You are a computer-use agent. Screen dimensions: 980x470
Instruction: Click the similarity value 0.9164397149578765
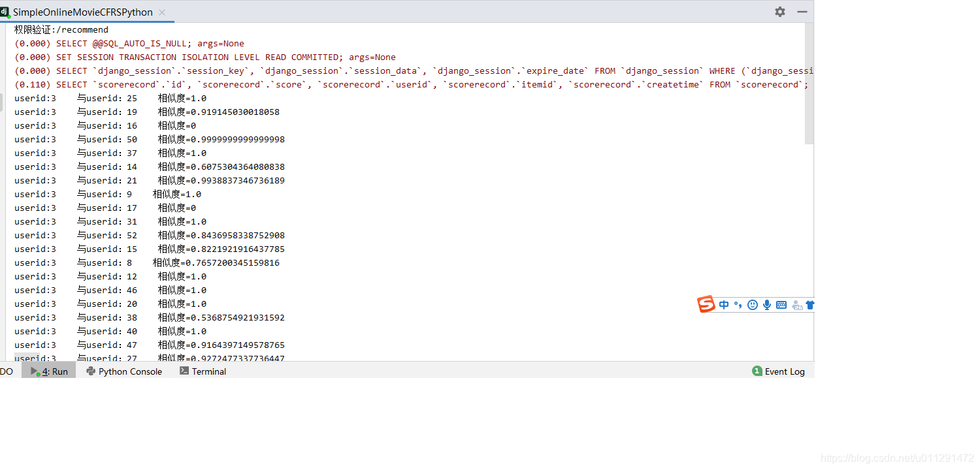pyautogui.click(x=238, y=345)
